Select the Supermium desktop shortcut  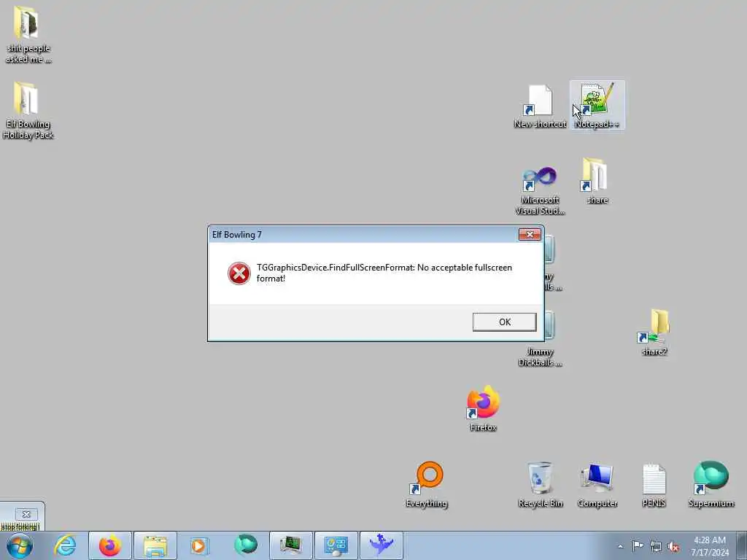pyautogui.click(x=711, y=485)
